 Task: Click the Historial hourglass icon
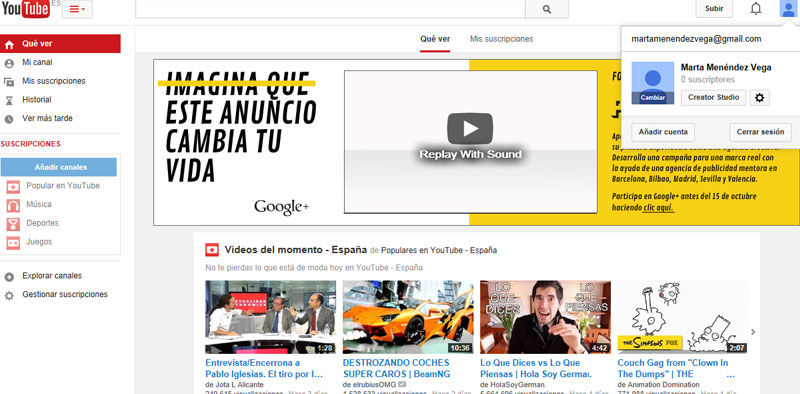pos(9,100)
